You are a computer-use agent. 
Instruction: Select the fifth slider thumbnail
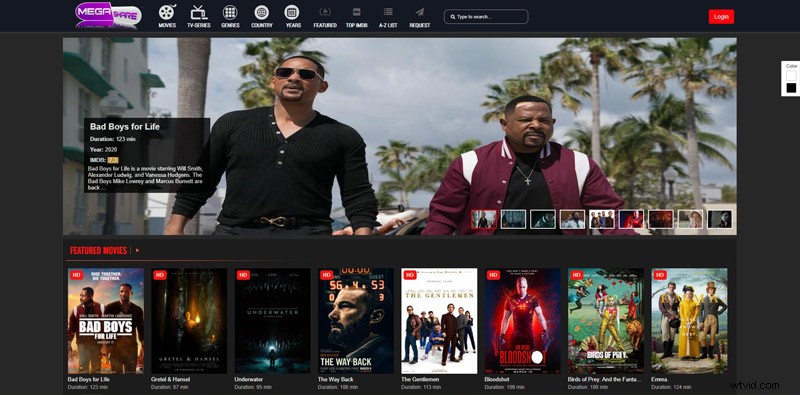point(602,219)
